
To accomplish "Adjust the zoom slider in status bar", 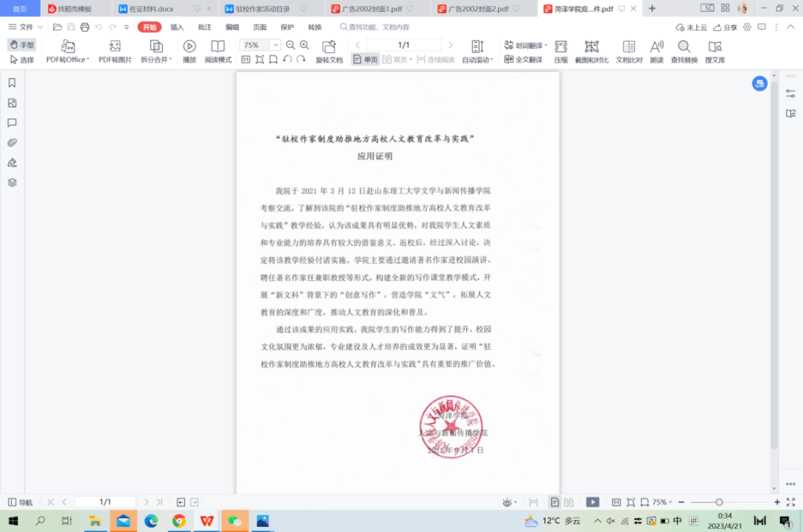I will point(719,502).
